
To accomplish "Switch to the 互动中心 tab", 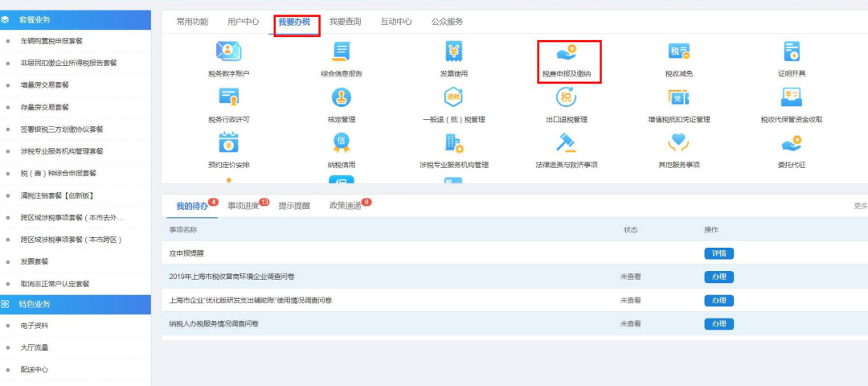I will click(395, 22).
